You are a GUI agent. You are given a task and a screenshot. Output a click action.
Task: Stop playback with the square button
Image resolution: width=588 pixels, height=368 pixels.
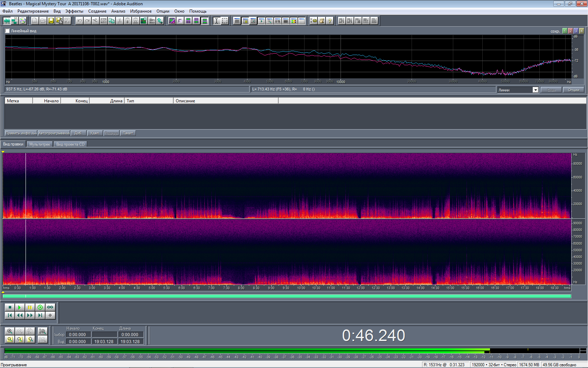[x=10, y=307]
